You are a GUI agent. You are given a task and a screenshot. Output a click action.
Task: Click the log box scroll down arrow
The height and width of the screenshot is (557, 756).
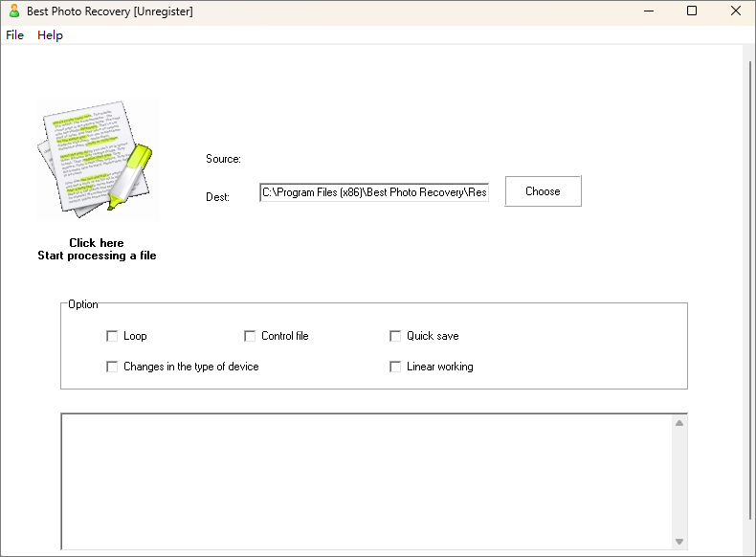[679, 542]
